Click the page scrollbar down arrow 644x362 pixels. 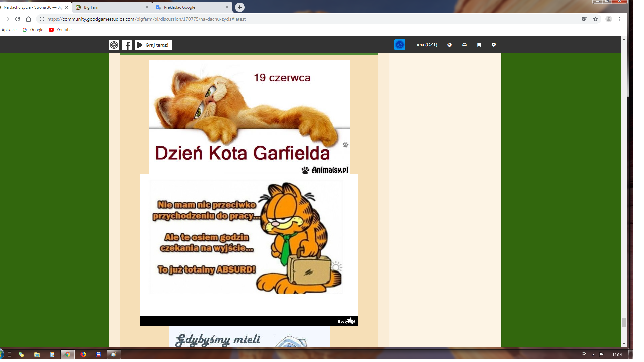[624, 344]
